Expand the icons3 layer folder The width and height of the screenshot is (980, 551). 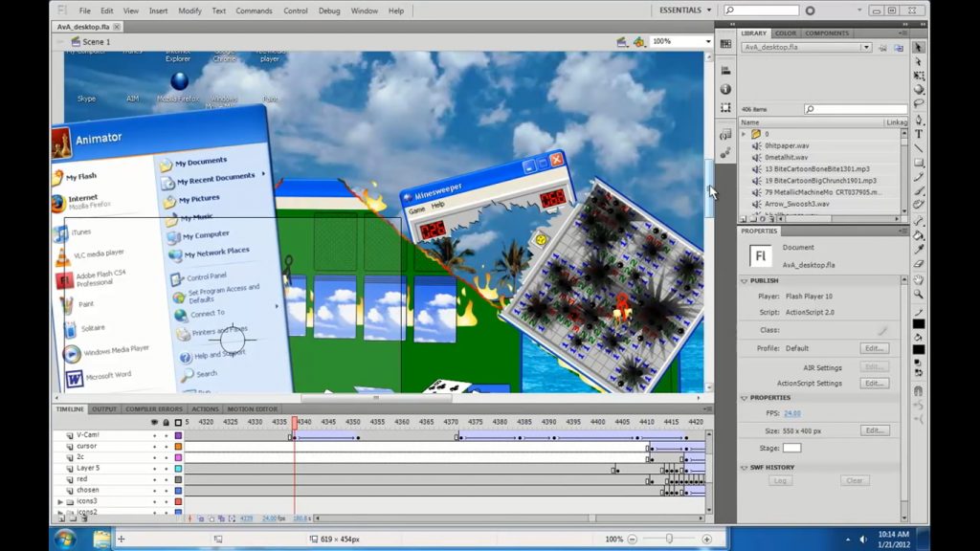pos(60,501)
